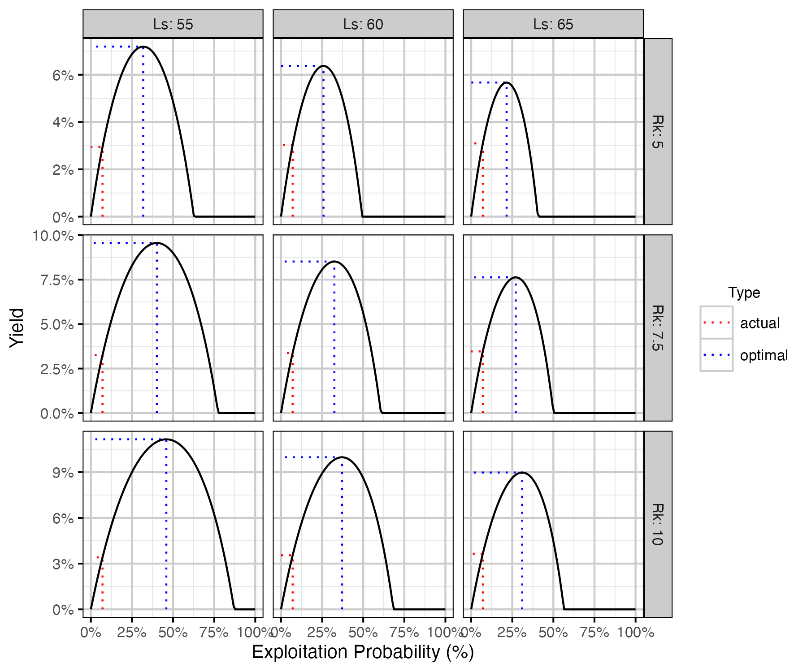Viewport: 807px width, 672px height.
Task: Click the "100%" x-tick under the Ls: 65 column
Action: [636, 632]
